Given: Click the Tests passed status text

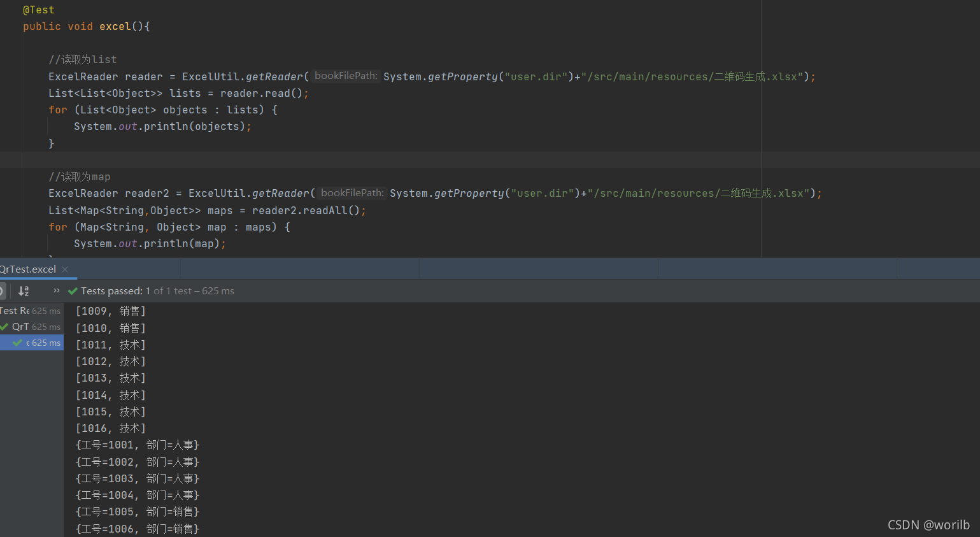Looking at the screenshot, I should (x=157, y=291).
